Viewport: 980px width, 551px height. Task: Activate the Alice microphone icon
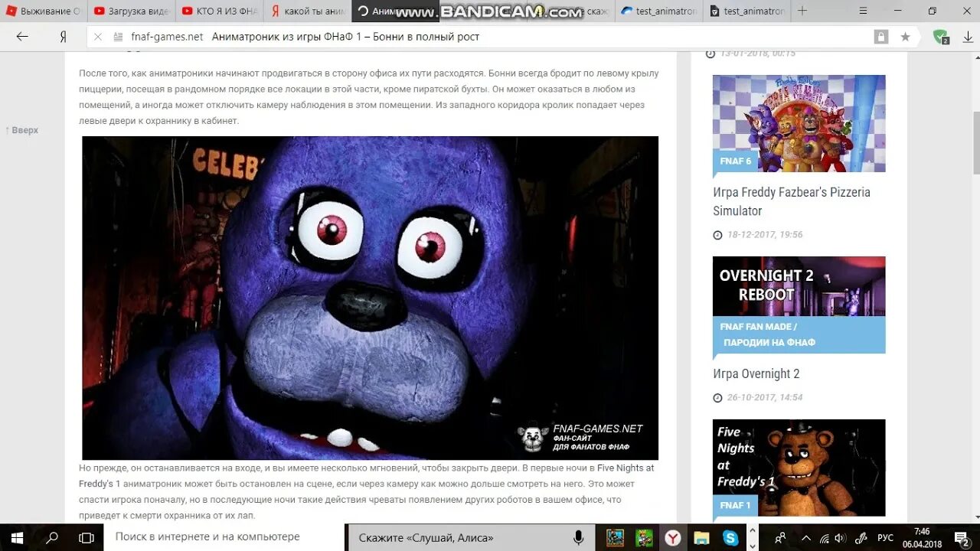tap(579, 538)
